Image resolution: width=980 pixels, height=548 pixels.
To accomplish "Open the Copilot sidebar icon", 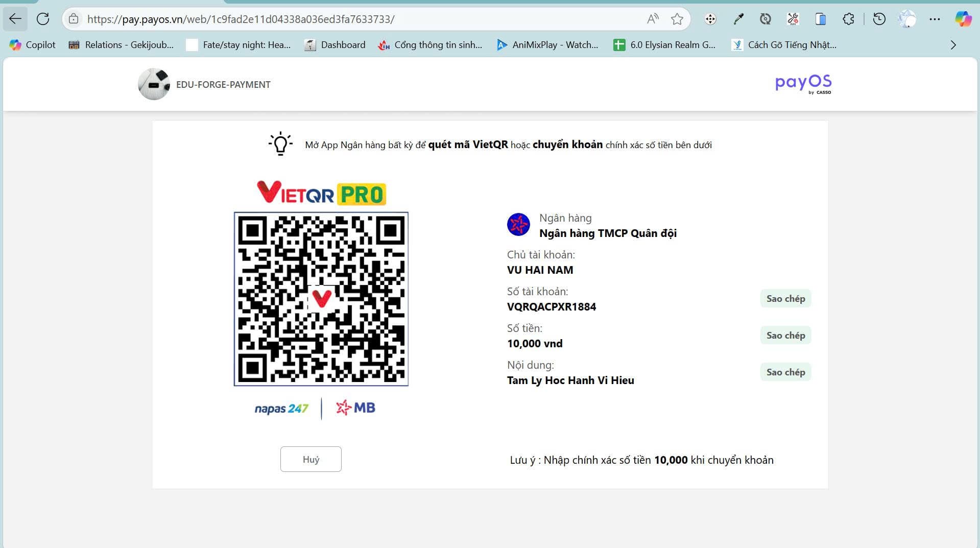I will [964, 19].
